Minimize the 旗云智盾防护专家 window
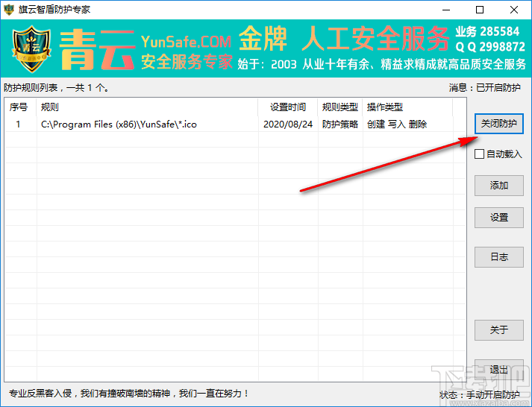Viewport: 532px width, 407px height. (x=446, y=10)
